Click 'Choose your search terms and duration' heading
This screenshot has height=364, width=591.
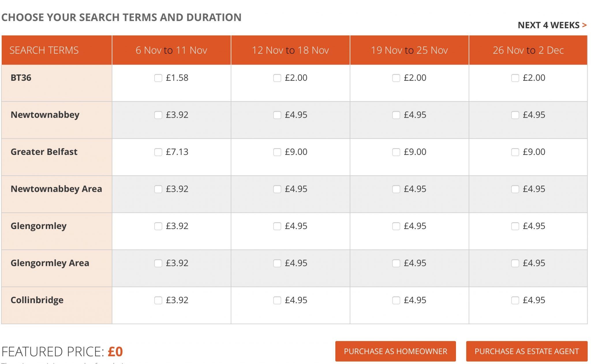click(x=121, y=17)
